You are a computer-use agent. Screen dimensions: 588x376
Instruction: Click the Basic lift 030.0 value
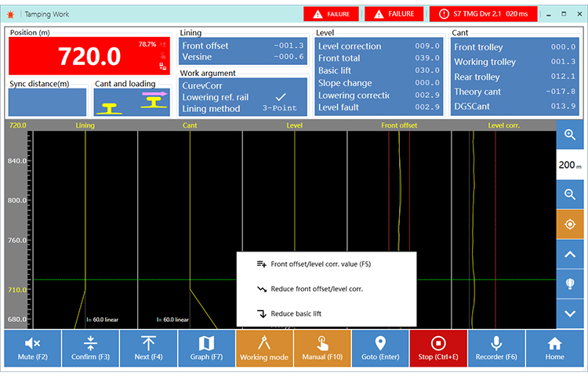click(427, 70)
